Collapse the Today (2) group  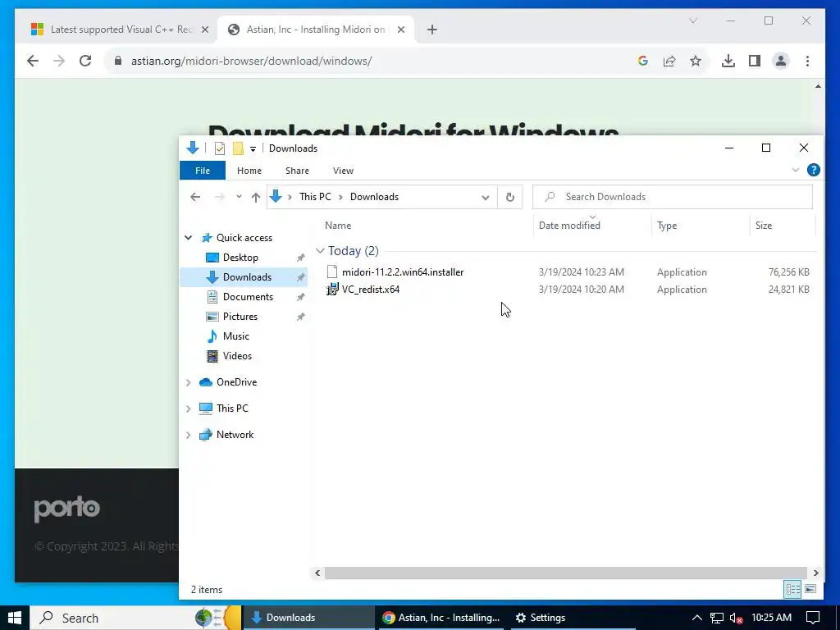[321, 251]
